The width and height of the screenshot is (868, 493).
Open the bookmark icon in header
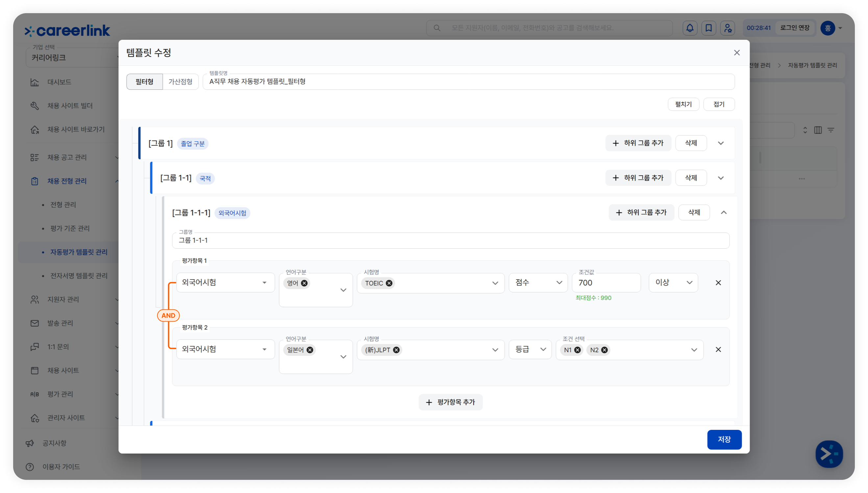pos(708,28)
